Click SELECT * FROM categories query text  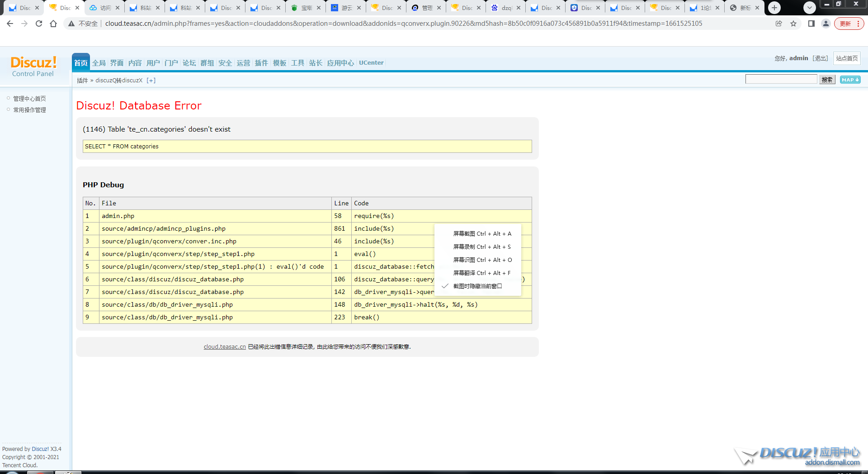click(122, 147)
